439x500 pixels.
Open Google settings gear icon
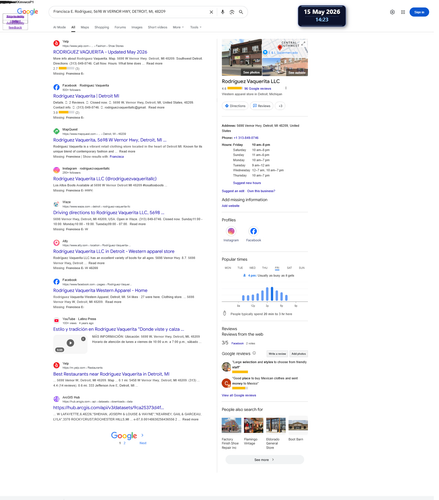click(392, 12)
